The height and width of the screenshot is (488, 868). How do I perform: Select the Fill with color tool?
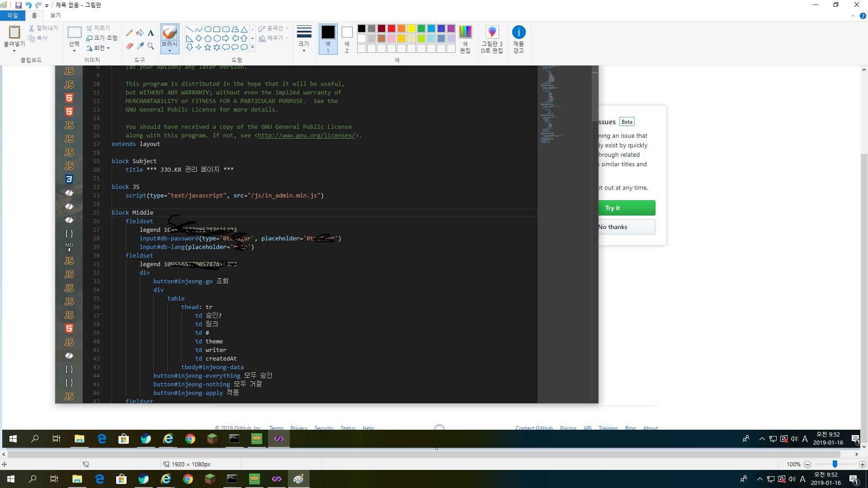pos(140,33)
